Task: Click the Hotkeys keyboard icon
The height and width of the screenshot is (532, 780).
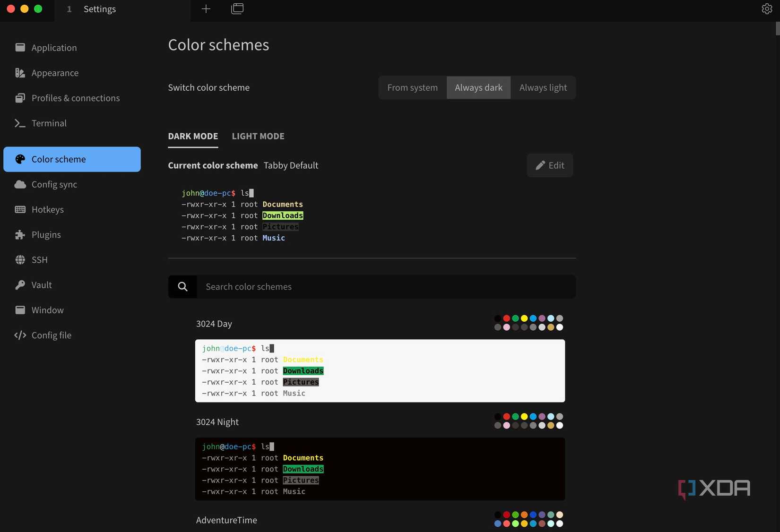Action: [20, 209]
